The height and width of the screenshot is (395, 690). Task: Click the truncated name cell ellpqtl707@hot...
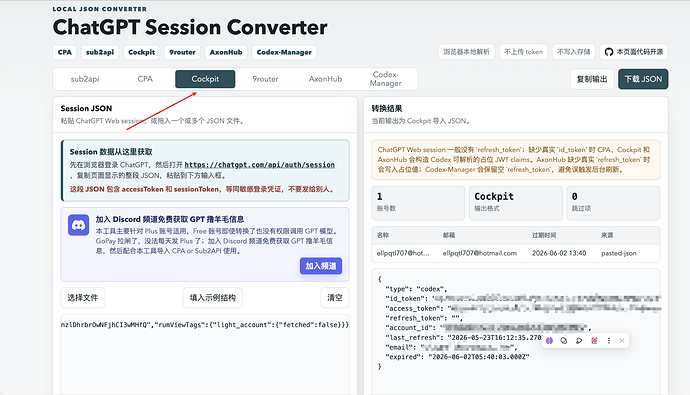click(403, 253)
